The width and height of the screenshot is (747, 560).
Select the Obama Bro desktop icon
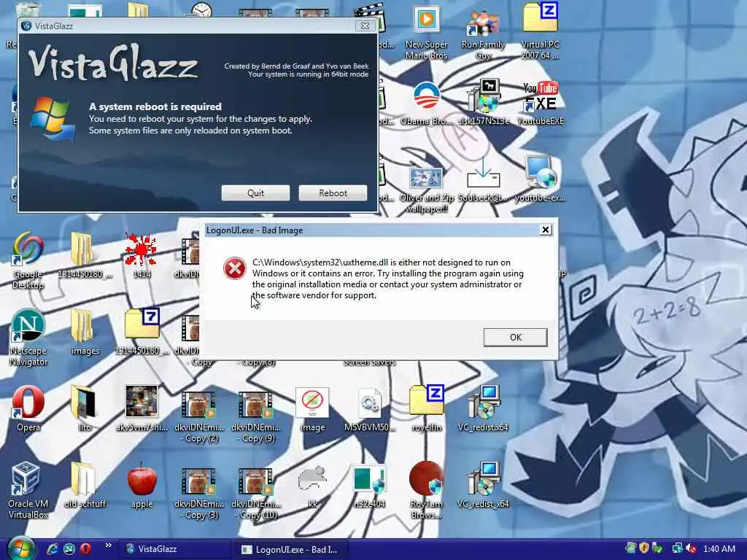point(426,103)
